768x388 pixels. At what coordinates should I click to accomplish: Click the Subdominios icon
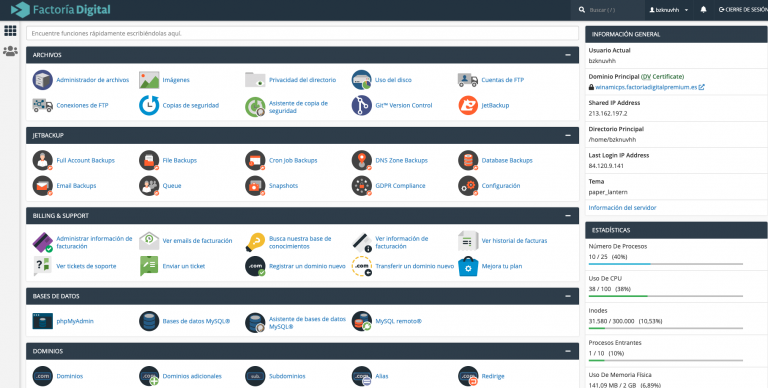coord(255,376)
